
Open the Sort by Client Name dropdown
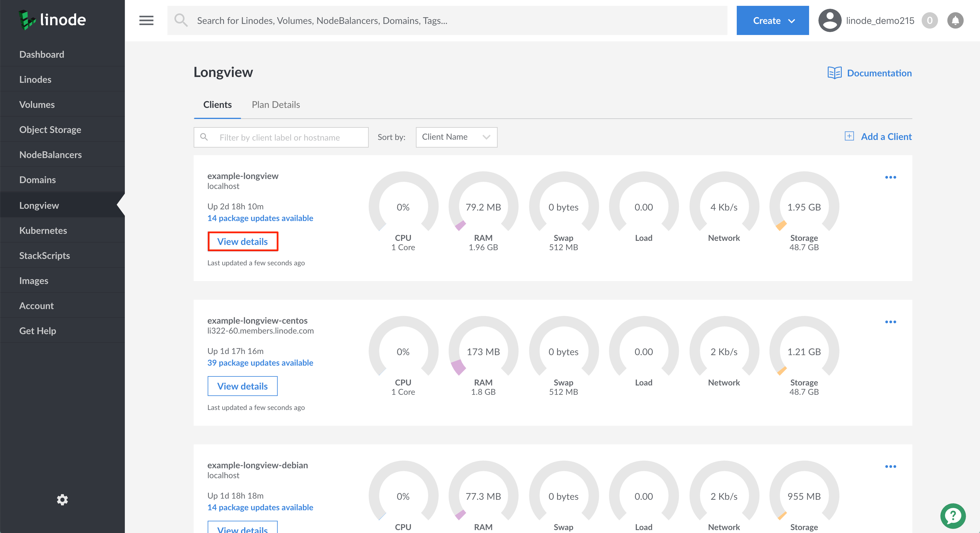click(455, 136)
